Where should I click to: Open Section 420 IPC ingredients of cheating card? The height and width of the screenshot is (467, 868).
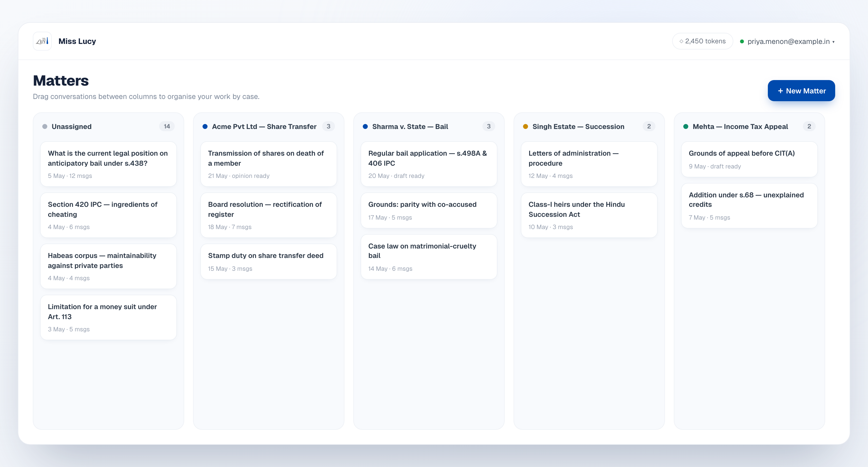coord(108,215)
